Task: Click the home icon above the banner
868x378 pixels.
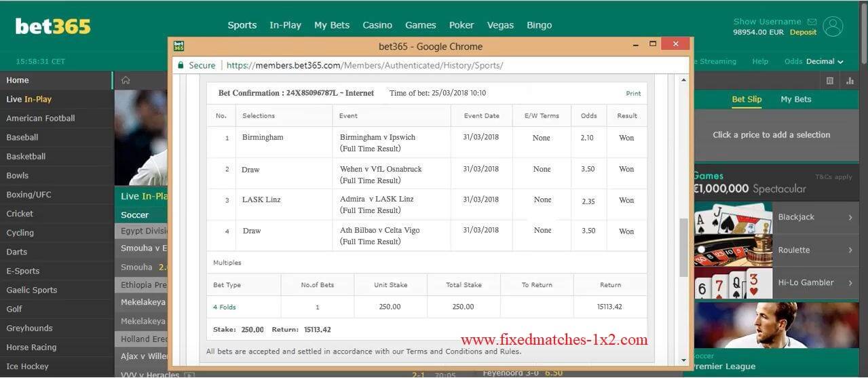Action: [x=126, y=80]
